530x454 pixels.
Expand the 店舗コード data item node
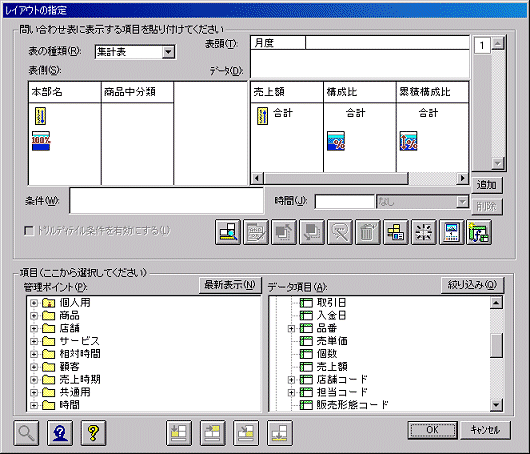pyautogui.click(x=291, y=380)
